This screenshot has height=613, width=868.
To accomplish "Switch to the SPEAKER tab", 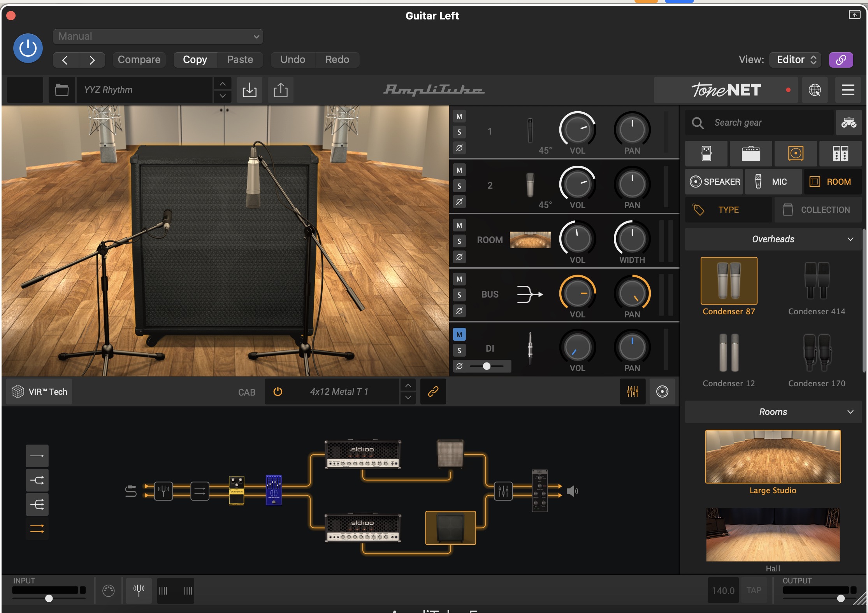I will 714,182.
